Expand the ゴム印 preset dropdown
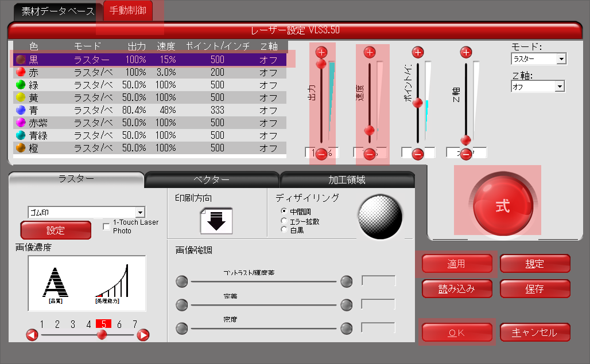590x364 pixels. click(86, 213)
